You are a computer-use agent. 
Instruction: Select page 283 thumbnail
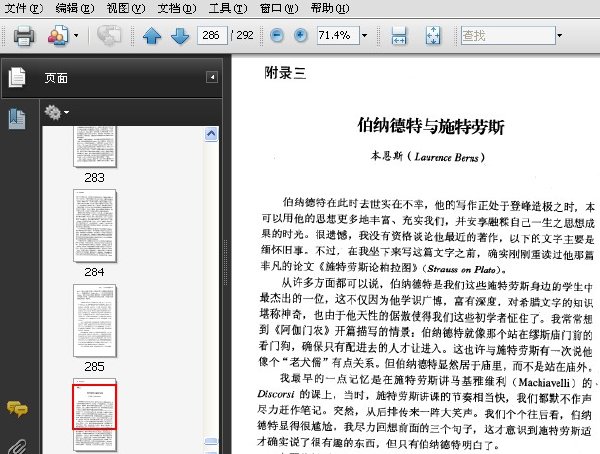point(95,147)
